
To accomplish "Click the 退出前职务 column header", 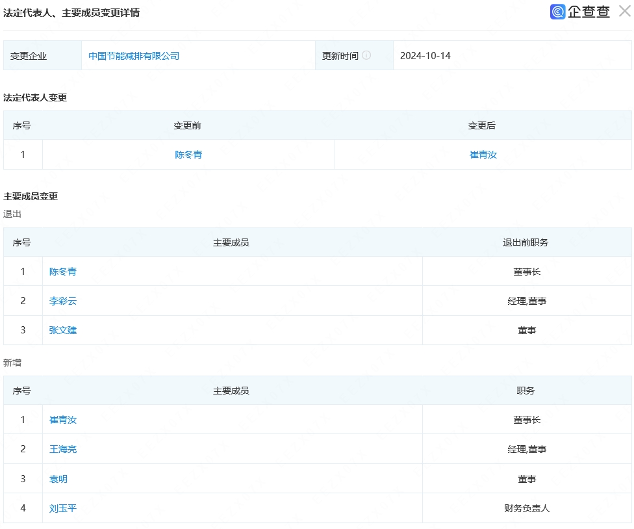I will (525, 242).
